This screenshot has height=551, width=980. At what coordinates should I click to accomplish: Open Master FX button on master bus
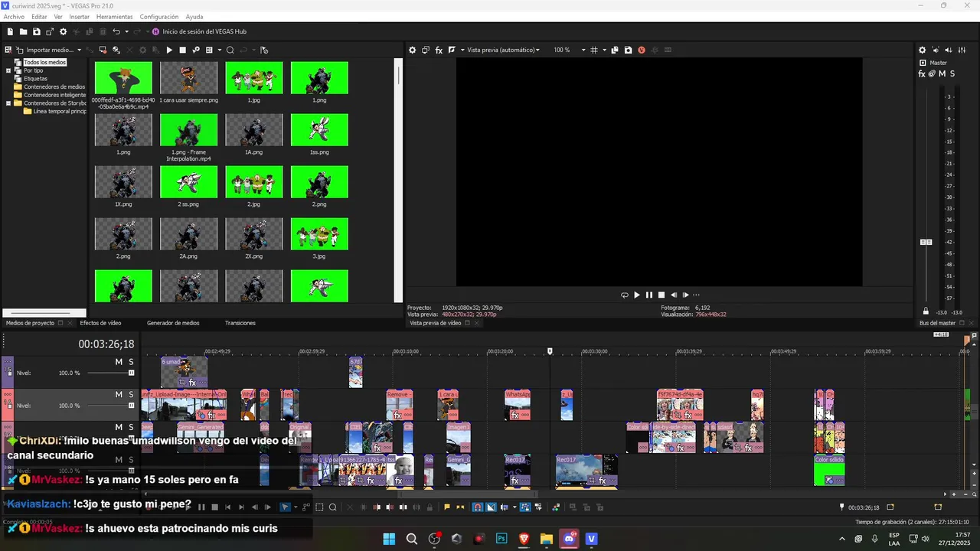click(923, 73)
